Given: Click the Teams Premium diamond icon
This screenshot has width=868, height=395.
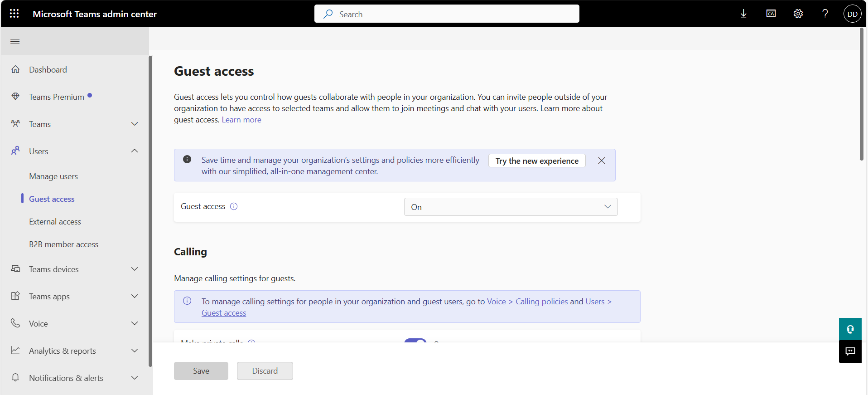Looking at the screenshot, I should 15,97.
